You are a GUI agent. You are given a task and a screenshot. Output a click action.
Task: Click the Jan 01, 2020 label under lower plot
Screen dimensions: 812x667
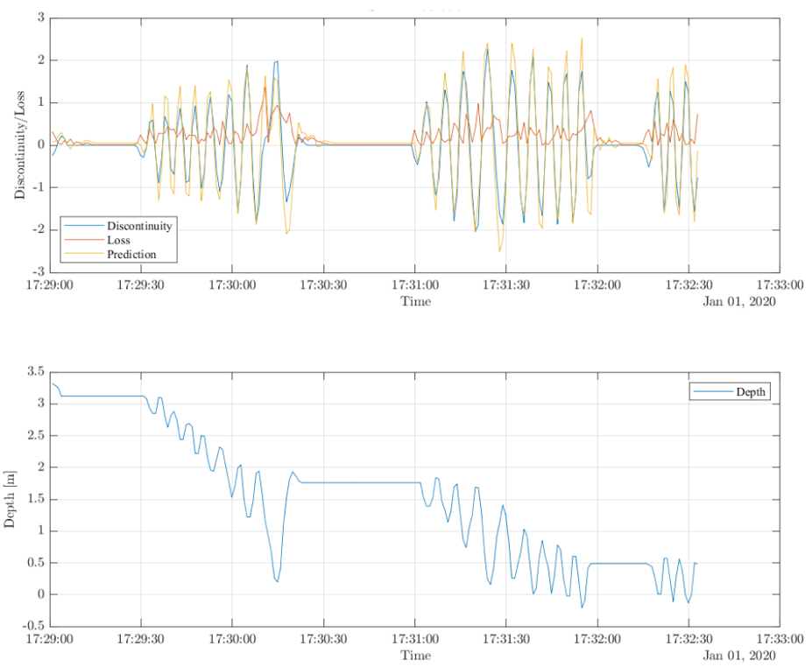739,656
